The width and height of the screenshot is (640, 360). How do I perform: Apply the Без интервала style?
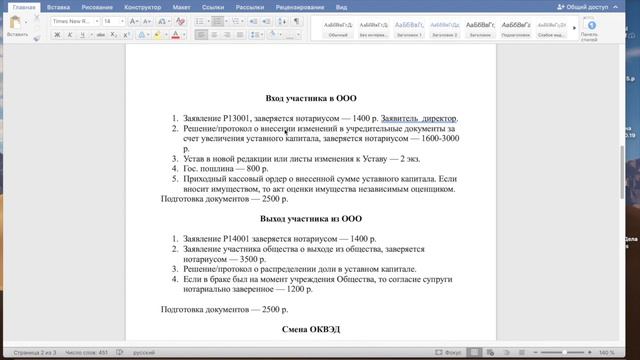coord(373,29)
